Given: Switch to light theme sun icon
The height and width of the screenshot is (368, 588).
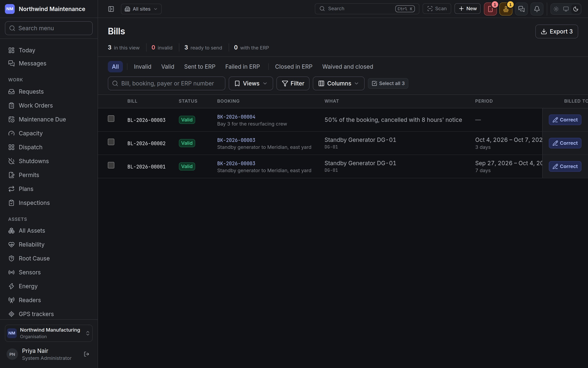Looking at the screenshot, I should click(556, 9).
